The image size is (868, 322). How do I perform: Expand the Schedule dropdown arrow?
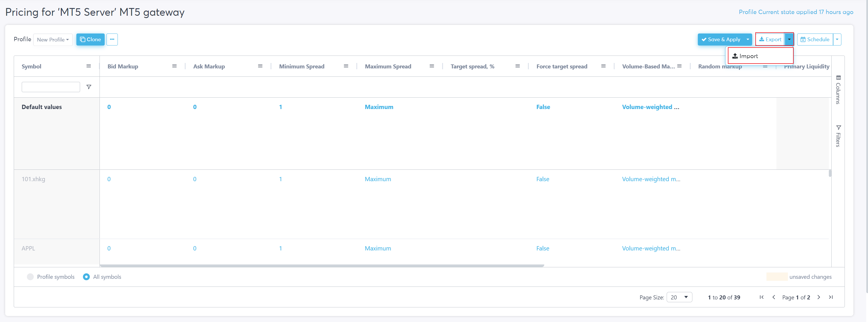pos(837,39)
